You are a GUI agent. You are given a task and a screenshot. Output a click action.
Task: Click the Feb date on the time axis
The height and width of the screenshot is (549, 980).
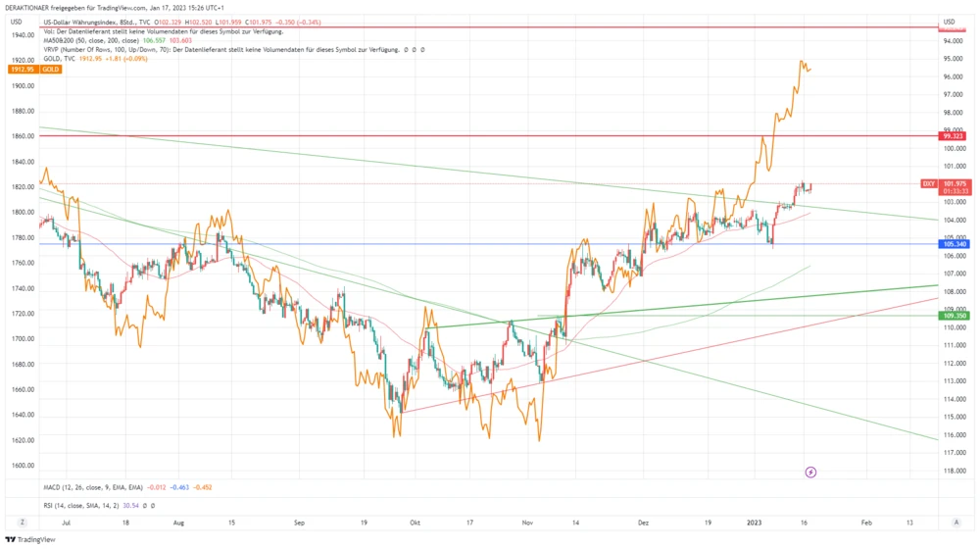pos(866,523)
